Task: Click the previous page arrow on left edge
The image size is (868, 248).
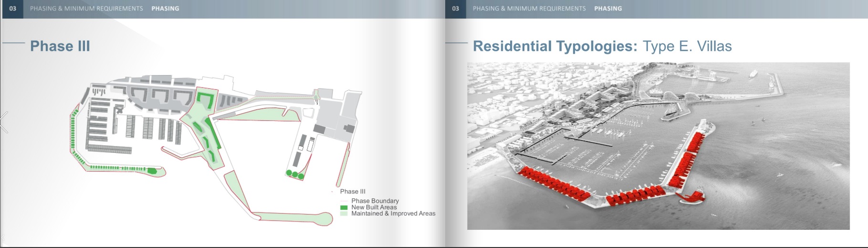Action: click(x=4, y=122)
